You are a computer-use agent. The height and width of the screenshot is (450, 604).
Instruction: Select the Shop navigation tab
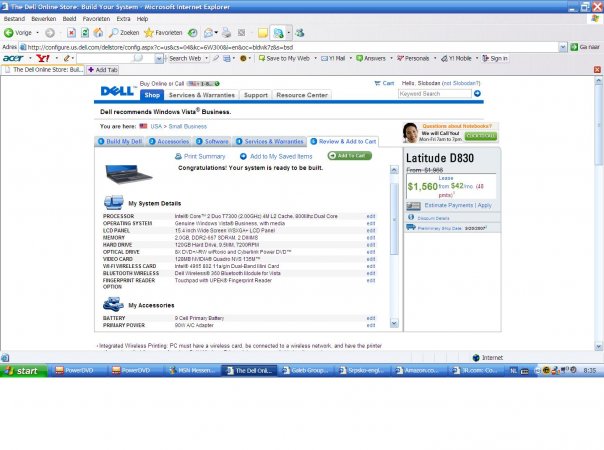click(x=152, y=95)
